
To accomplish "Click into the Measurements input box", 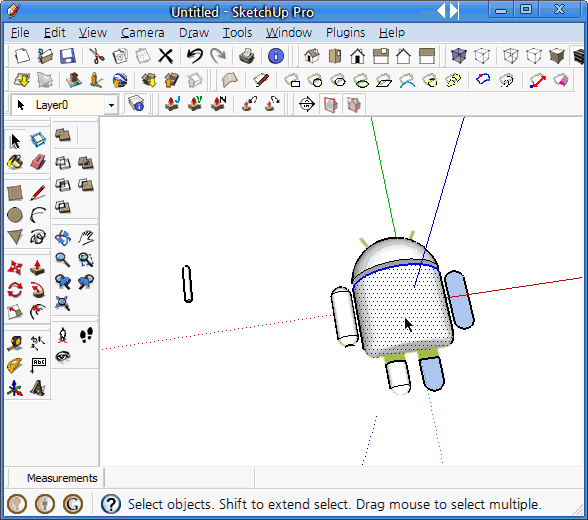I will point(178,478).
